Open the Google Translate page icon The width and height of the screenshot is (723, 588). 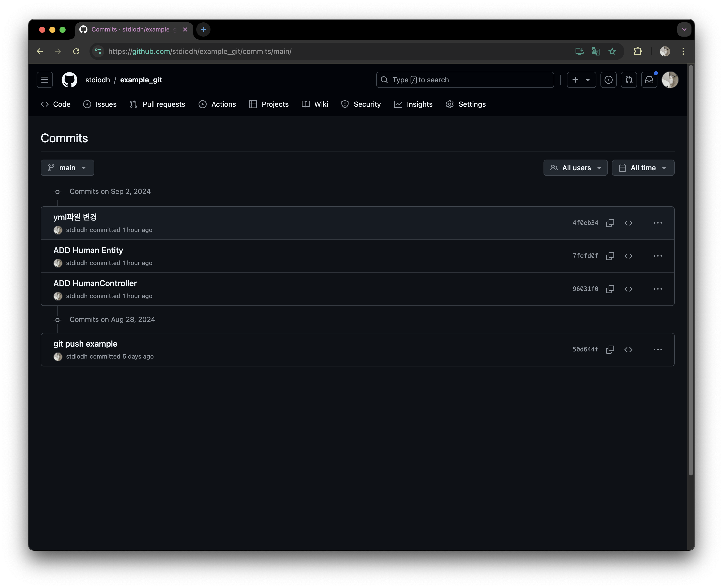tap(596, 52)
